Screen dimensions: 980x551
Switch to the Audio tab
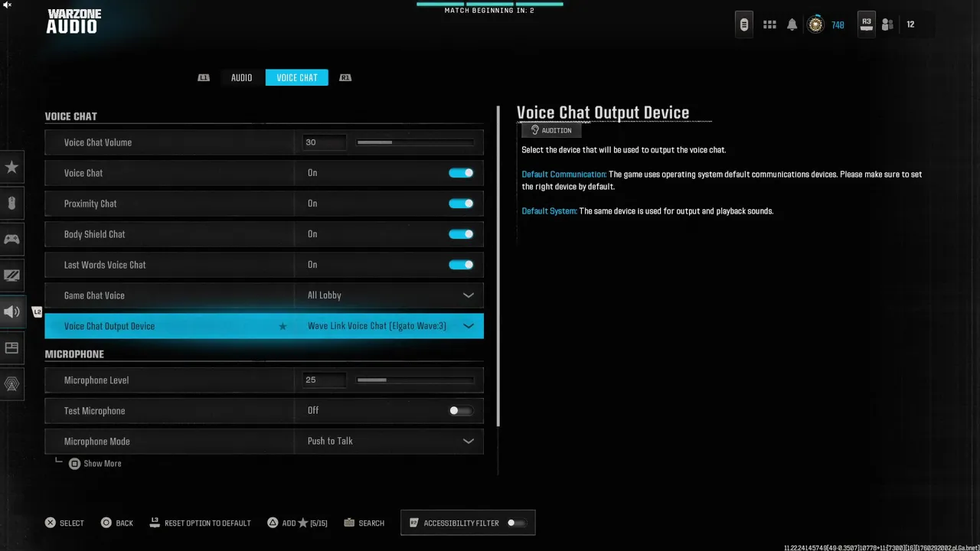coord(242,77)
